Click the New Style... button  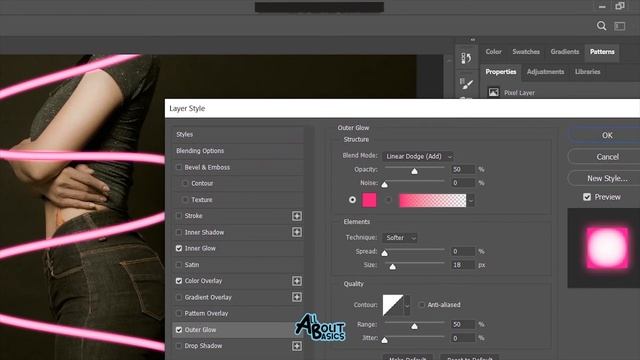tap(605, 178)
